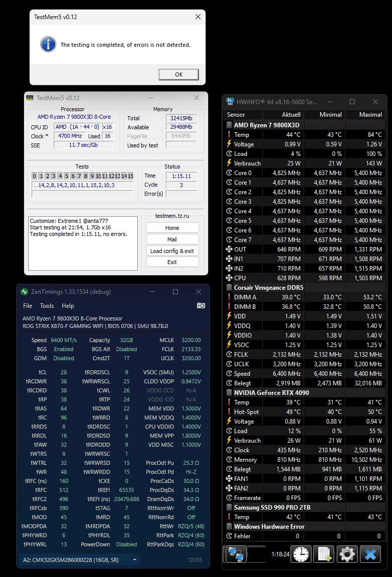Screen dimensions: 392x577
Task: Click the CPU Voltage lightning icon
Action: [229, 144]
